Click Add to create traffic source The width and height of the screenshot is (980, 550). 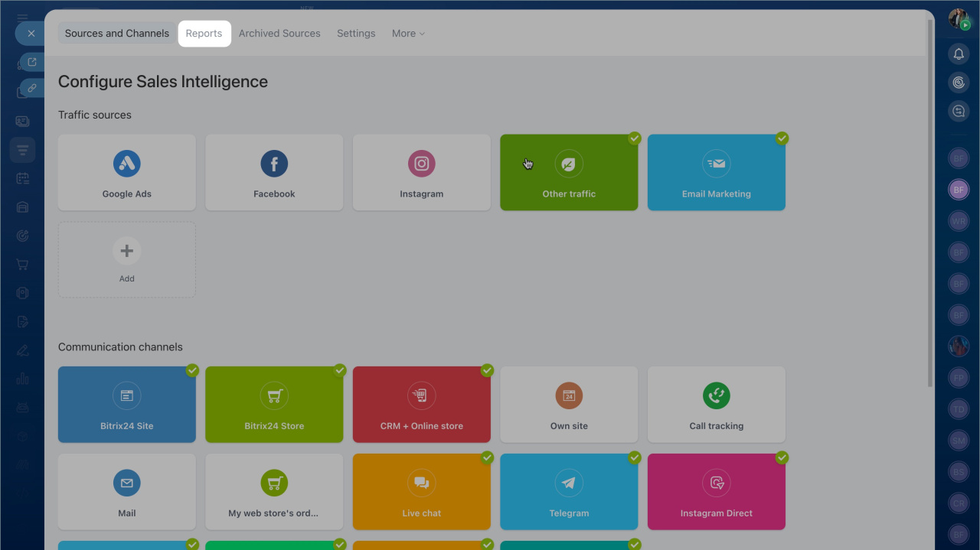coord(127,259)
